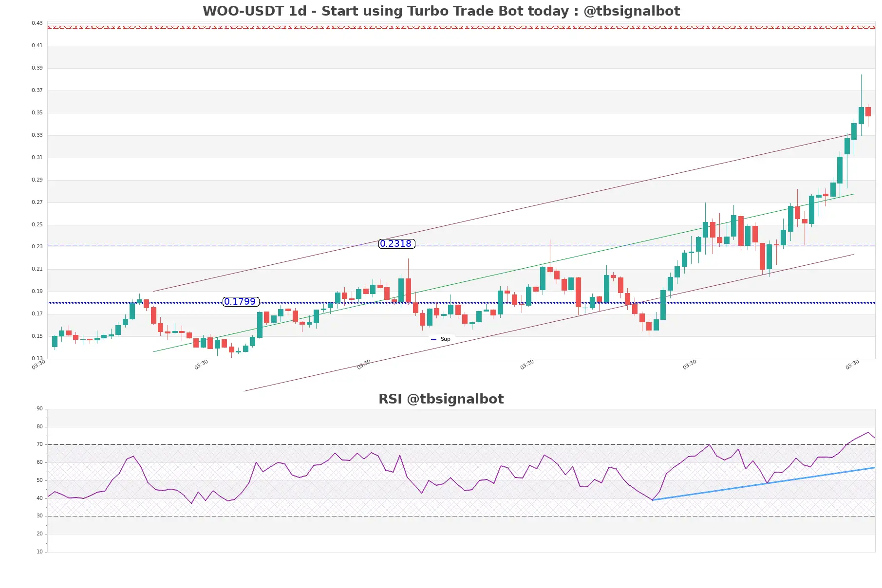
Task: Click the 0.25 price axis tick
Action: pos(37,224)
